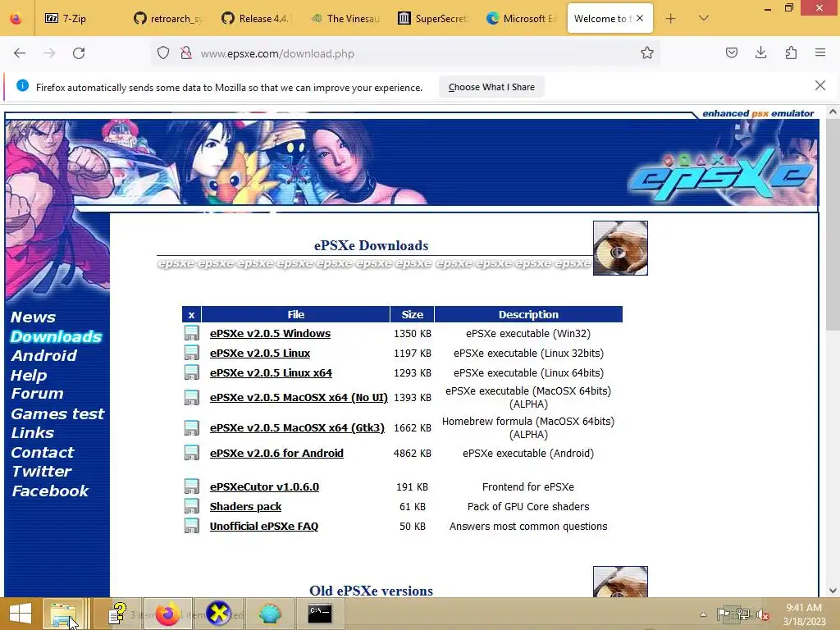Click the floppy icon beside ePSXe v2.0.5 Linux x64
The width and height of the screenshot is (840, 630).
tap(191, 372)
